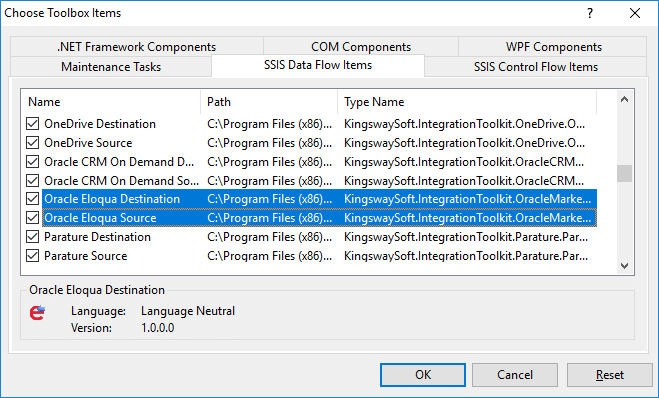Screen dimensions: 659x398
Task: Select the Parature Source row name
Action: [86, 256]
